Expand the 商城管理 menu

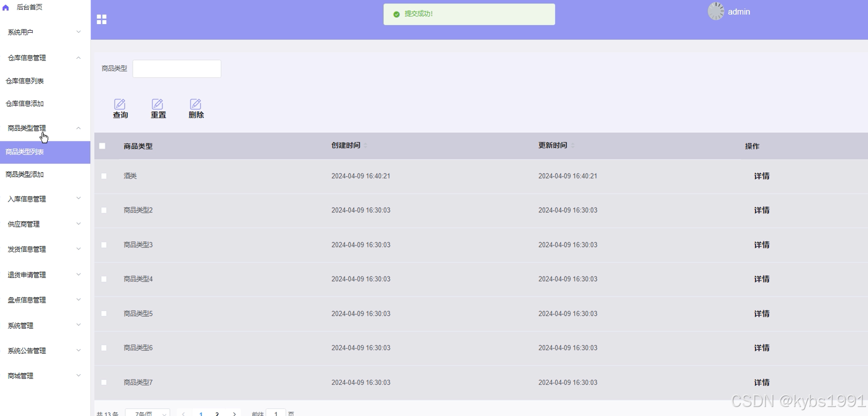pos(45,375)
